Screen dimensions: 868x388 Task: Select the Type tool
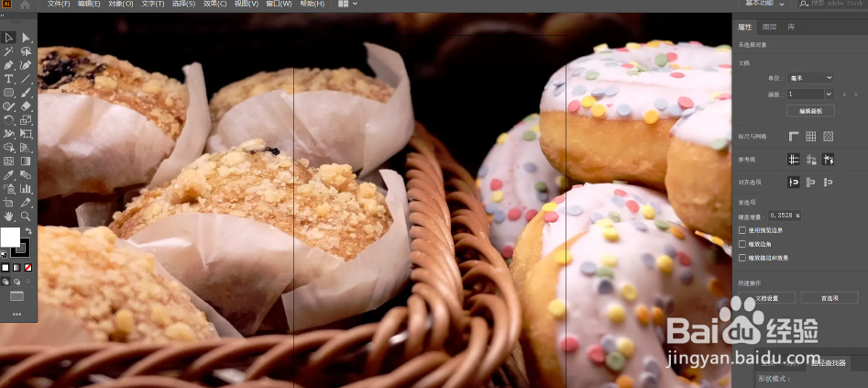[x=9, y=79]
